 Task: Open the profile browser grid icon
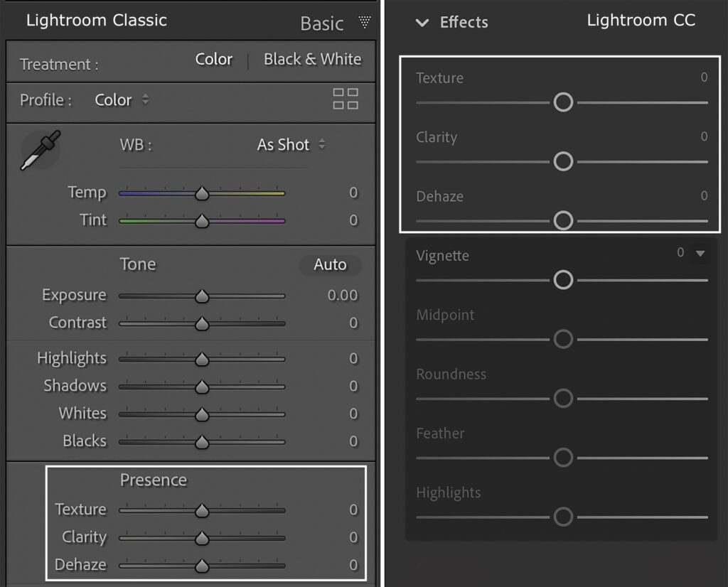[x=346, y=99]
